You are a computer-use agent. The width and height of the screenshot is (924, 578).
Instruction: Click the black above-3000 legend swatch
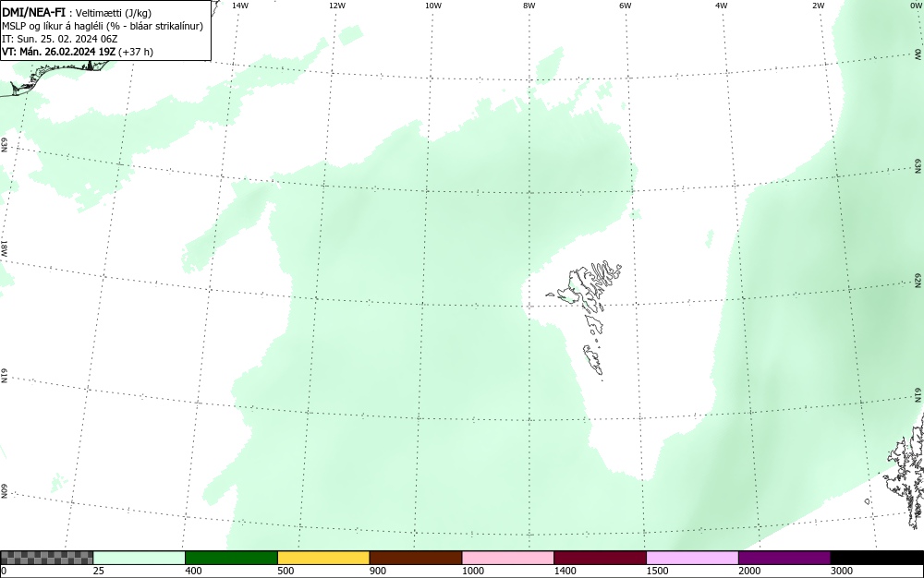tap(877, 558)
